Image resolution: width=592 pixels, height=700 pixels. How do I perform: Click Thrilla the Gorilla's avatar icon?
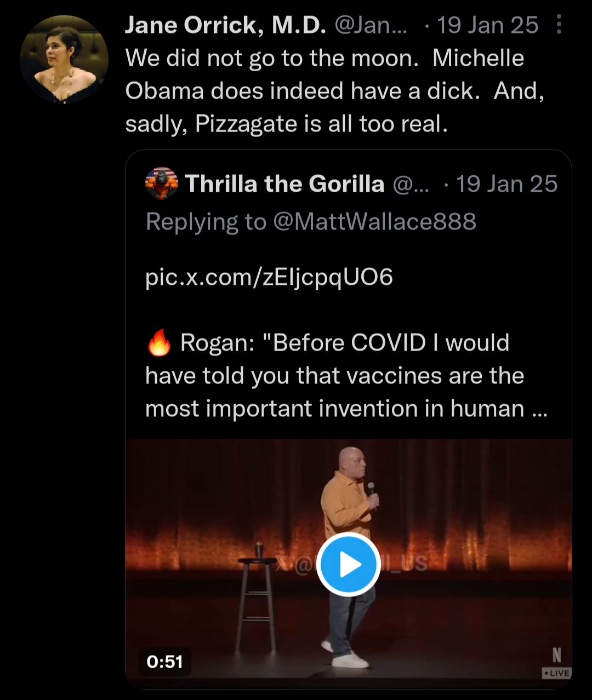tap(162, 184)
